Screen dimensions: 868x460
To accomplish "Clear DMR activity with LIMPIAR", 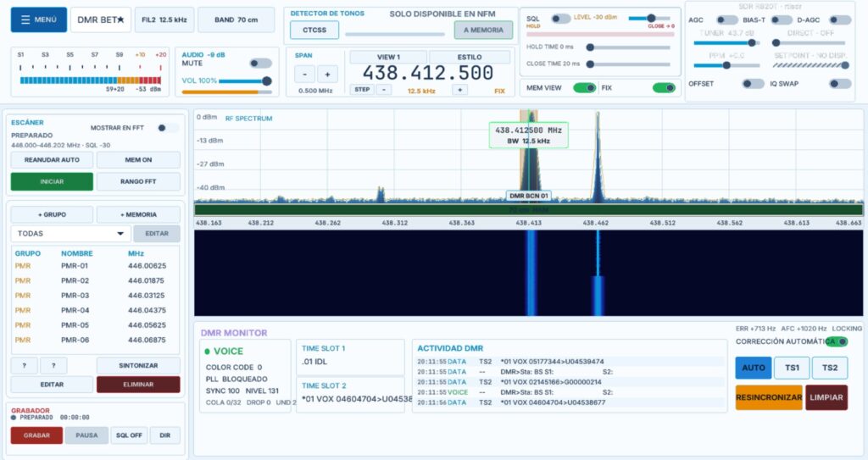I will (826, 397).
